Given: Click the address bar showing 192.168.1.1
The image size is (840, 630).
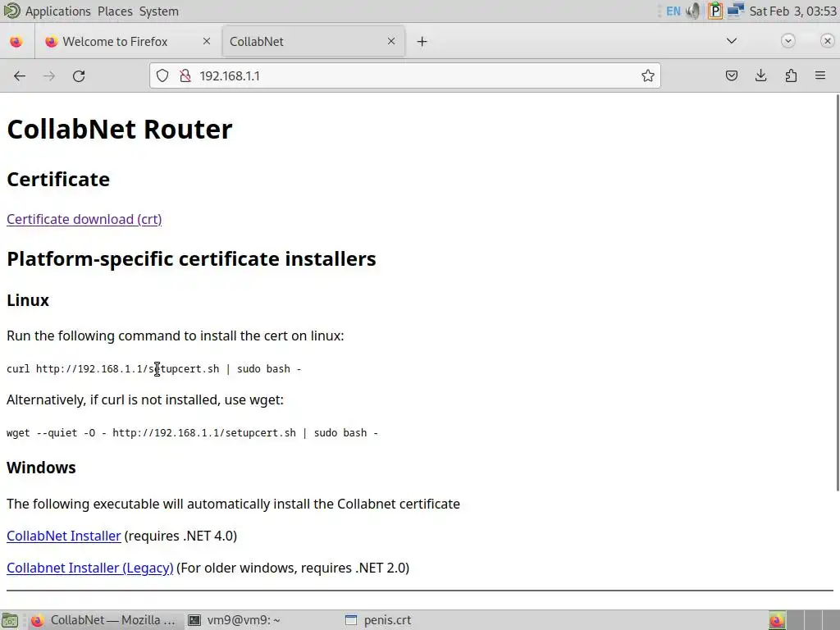Looking at the screenshot, I should click(405, 76).
